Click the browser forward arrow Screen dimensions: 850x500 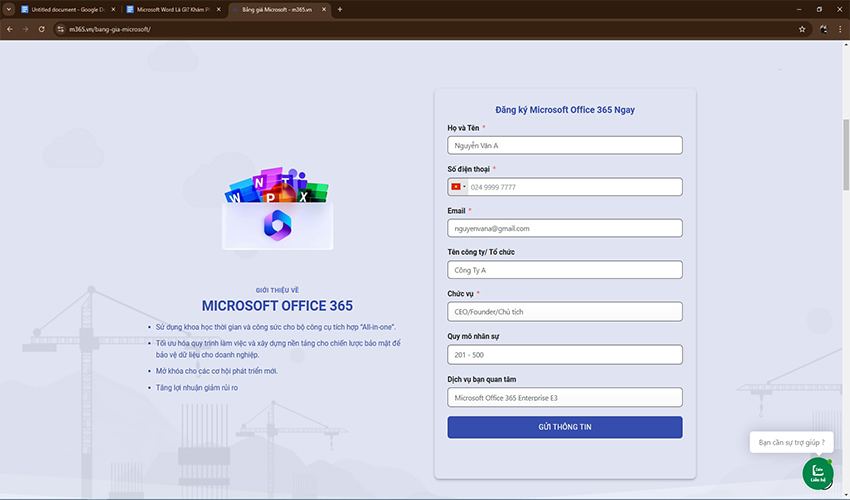tap(25, 29)
